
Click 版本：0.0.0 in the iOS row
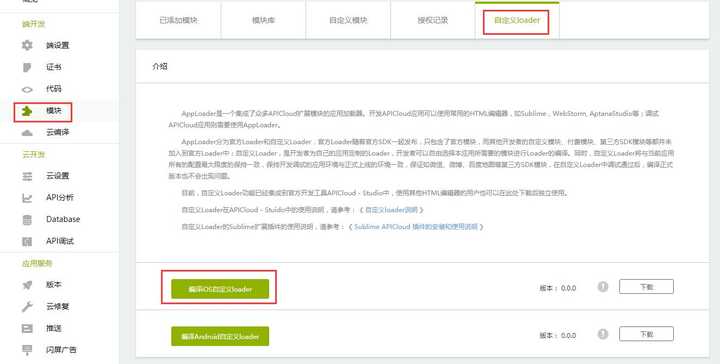click(x=557, y=288)
